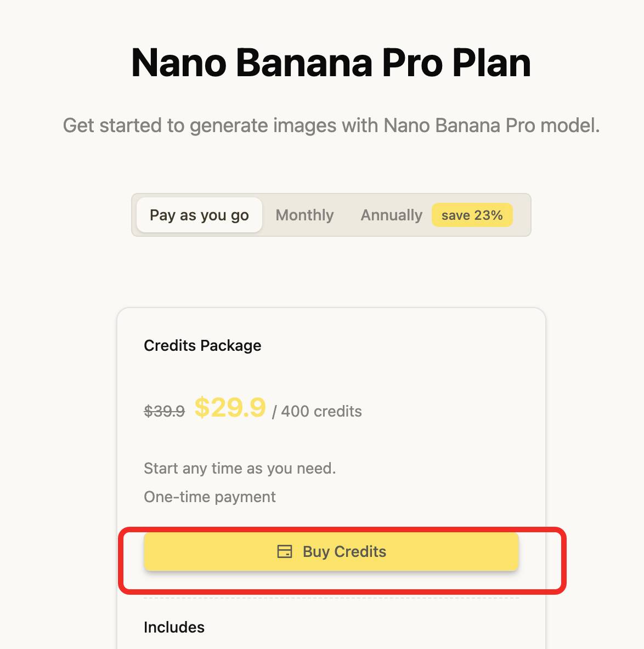This screenshot has width=644, height=649.
Task: Click the Get started subtitle text
Action: point(331,126)
